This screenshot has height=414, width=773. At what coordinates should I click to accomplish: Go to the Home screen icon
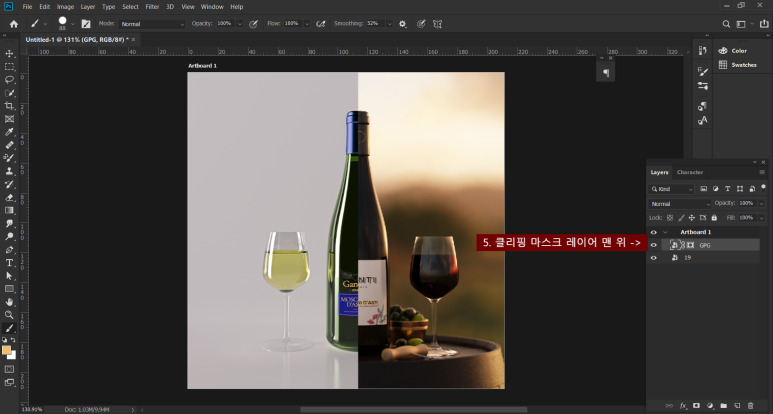tap(14, 24)
